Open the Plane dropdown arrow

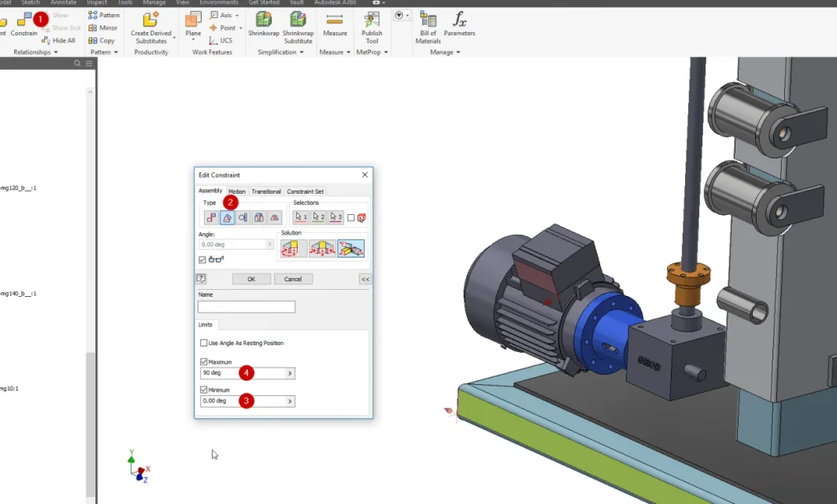click(x=193, y=39)
